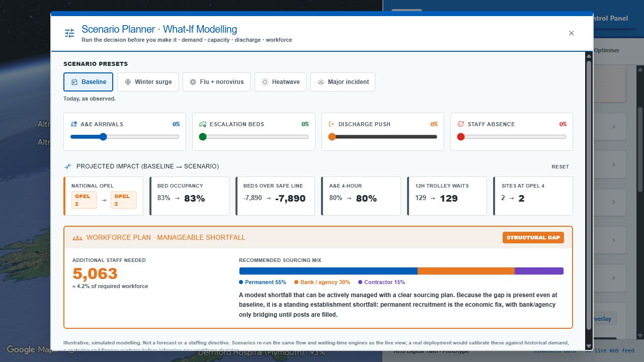Click the calendar icon on Baseline preset
This screenshot has width=644, height=362.
click(74, 82)
